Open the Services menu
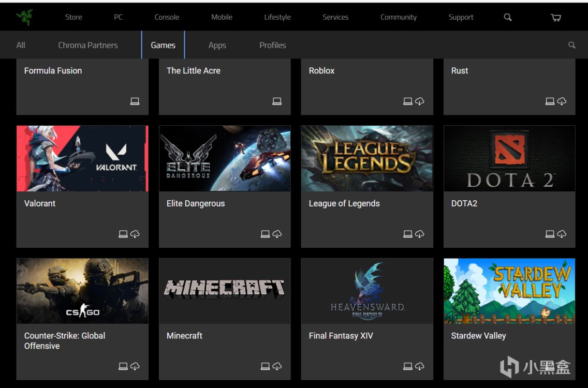This screenshot has height=388, width=588. click(335, 17)
